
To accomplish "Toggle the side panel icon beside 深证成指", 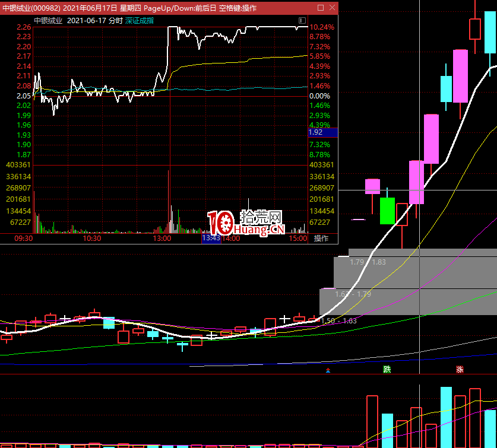I will click(302, 21).
